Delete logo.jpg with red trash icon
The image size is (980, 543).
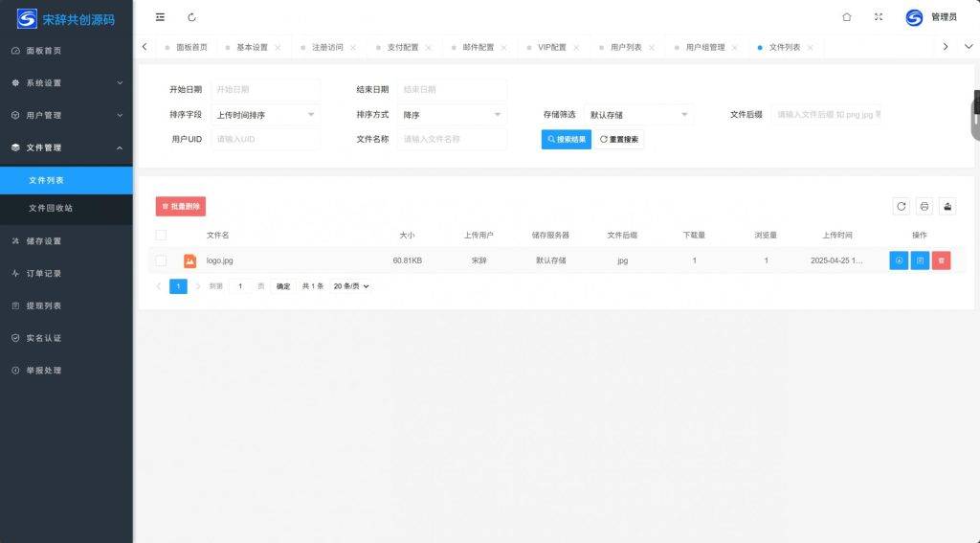coord(942,260)
